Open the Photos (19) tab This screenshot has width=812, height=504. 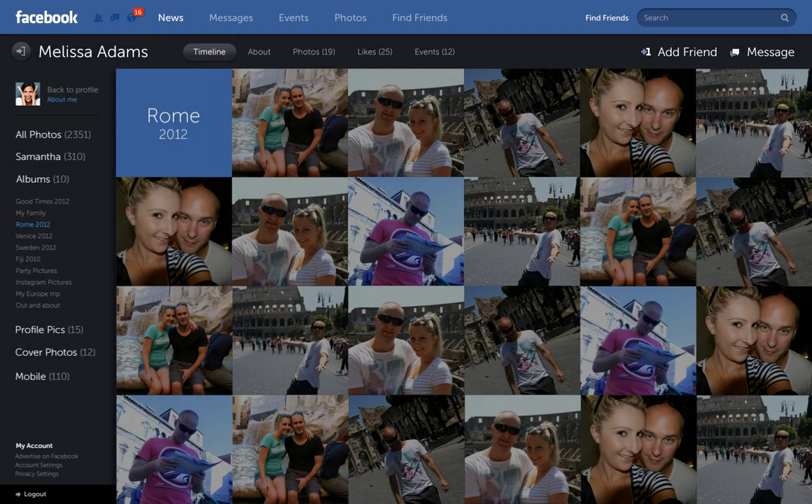point(314,52)
